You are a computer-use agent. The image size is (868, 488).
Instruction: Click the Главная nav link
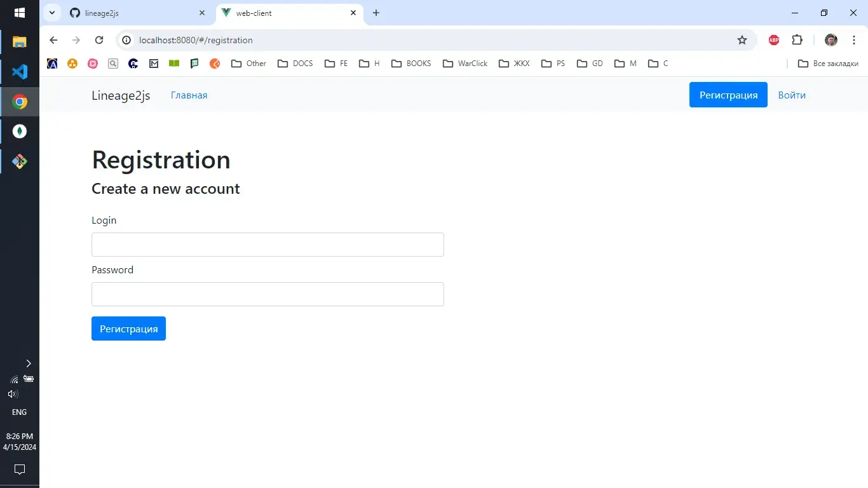point(189,95)
